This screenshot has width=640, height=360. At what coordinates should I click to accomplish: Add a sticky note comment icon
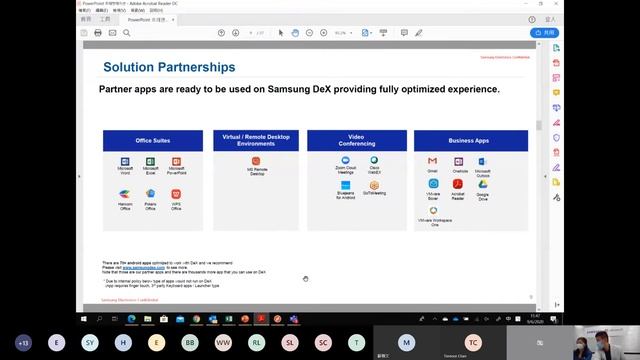(x=404, y=33)
